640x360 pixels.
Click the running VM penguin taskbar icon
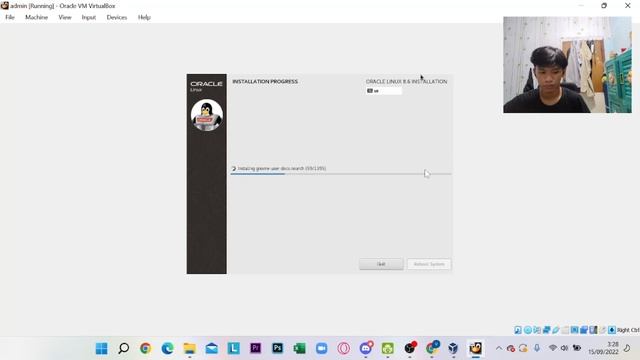point(475,348)
